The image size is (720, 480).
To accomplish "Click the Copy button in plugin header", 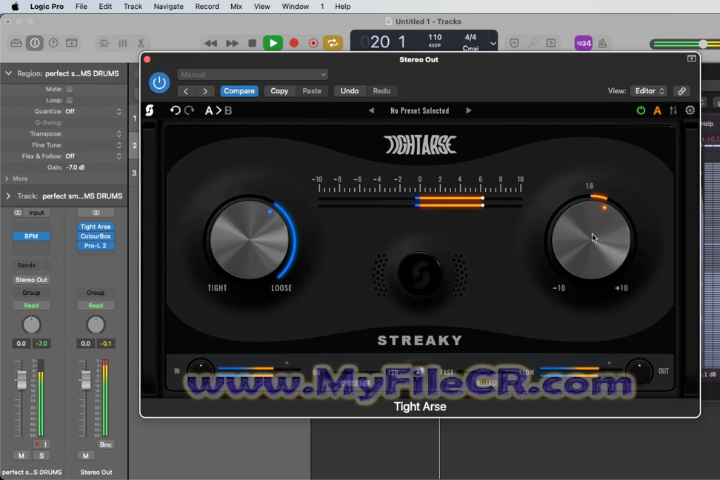I will point(279,91).
